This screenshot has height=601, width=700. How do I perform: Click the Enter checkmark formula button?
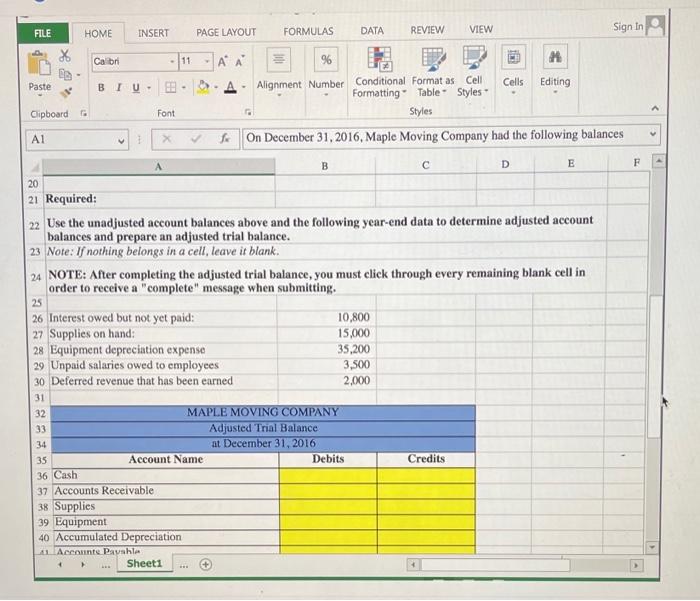click(195, 138)
